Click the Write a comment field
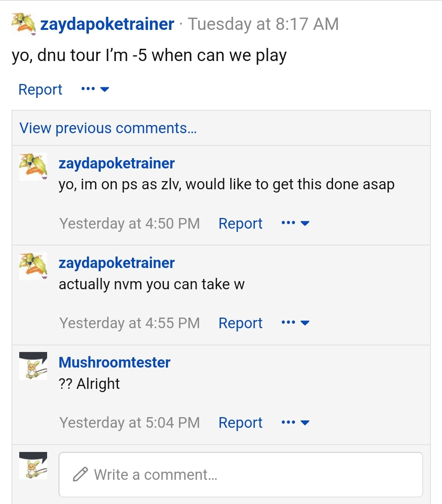Image resolution: width=442 pixels, height=504 pixels. pyautogui.click(x=241, y=474)
